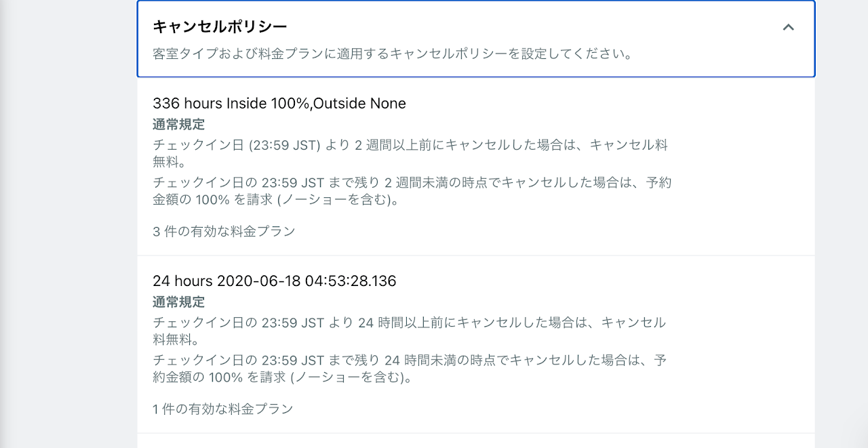Click the キャンセルポリシーを設定してください description text
868x448 pixels.
393,54
